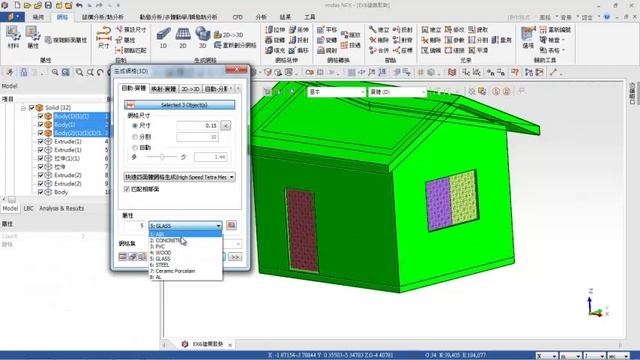Open the High Speed Tetra Mesher dropdown
Image resolution: width=640 pixels, height=360 pixels.
coord(180,177)
